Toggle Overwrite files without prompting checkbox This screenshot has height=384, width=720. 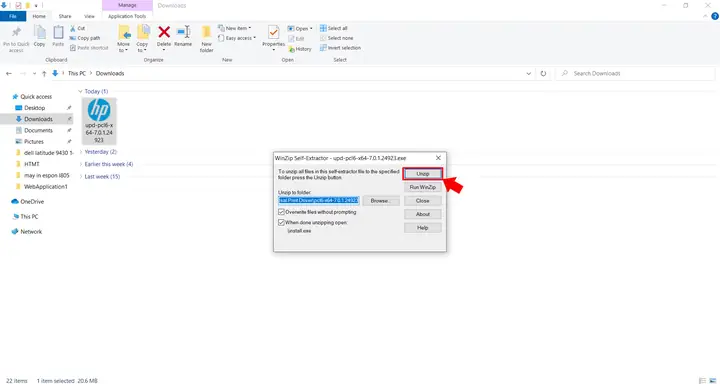point(281,212)
